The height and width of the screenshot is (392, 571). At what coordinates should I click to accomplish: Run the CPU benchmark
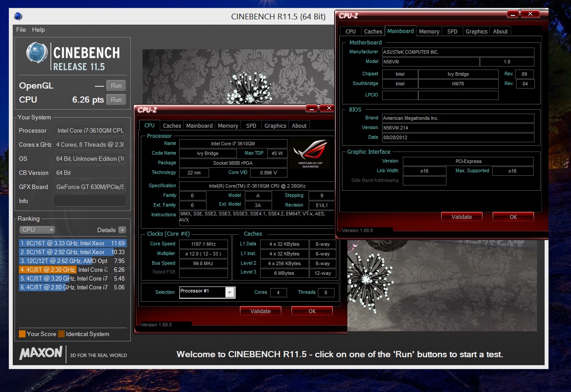click(116, 100)
